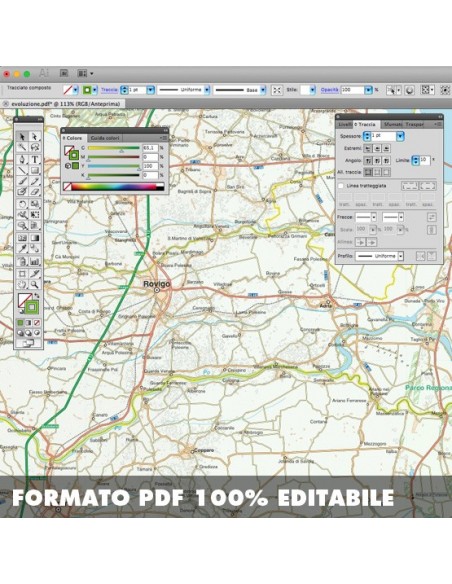Select the Rotate tool
Image resolution: width=452 pixels, height=584 pixels.
(22, 204)
